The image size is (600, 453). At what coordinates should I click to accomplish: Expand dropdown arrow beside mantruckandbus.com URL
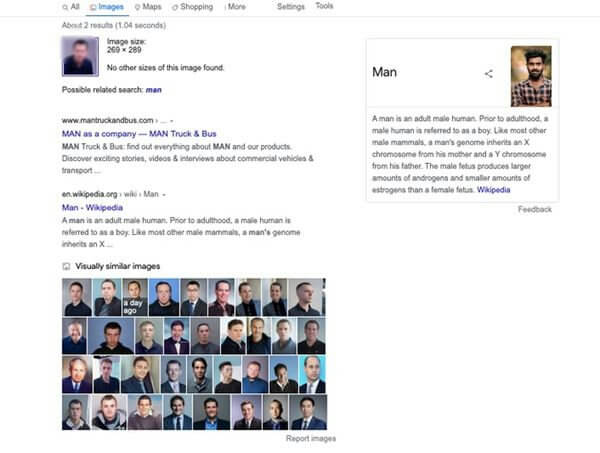[171, 121]
